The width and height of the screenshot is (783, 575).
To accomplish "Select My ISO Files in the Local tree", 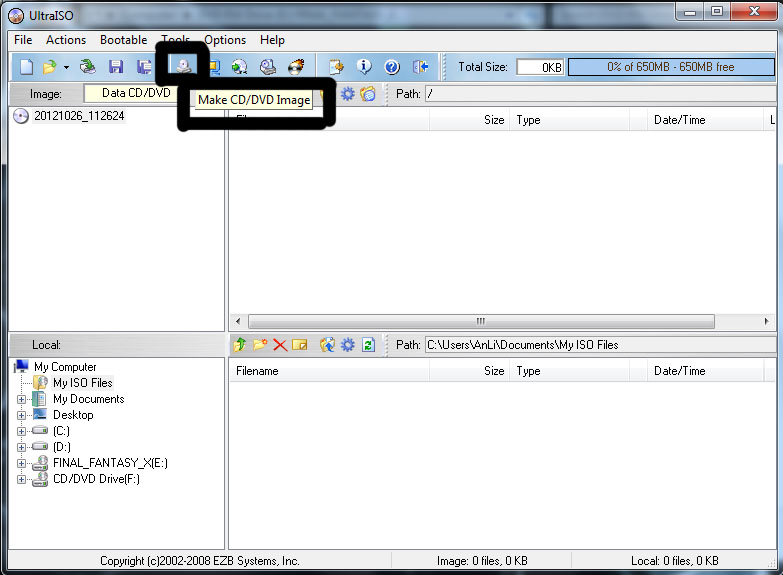I will click(x=83, y=383).
